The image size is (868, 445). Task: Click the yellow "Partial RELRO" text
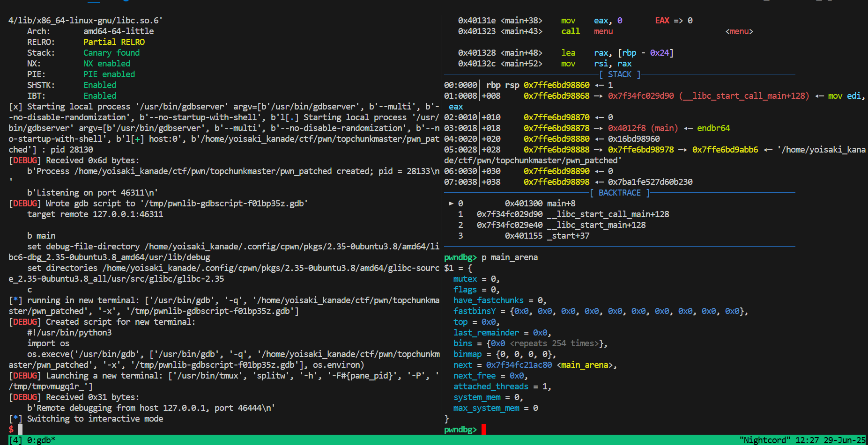pos(114,42)
